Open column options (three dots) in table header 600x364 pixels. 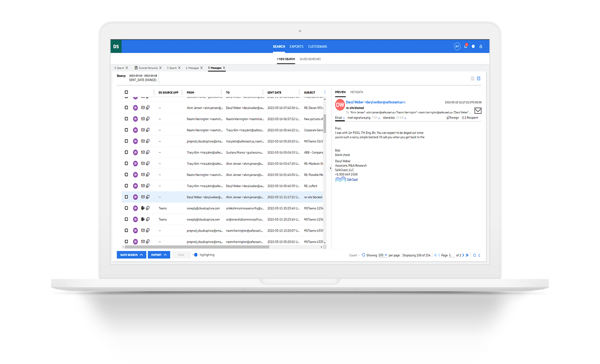[325, 92]
